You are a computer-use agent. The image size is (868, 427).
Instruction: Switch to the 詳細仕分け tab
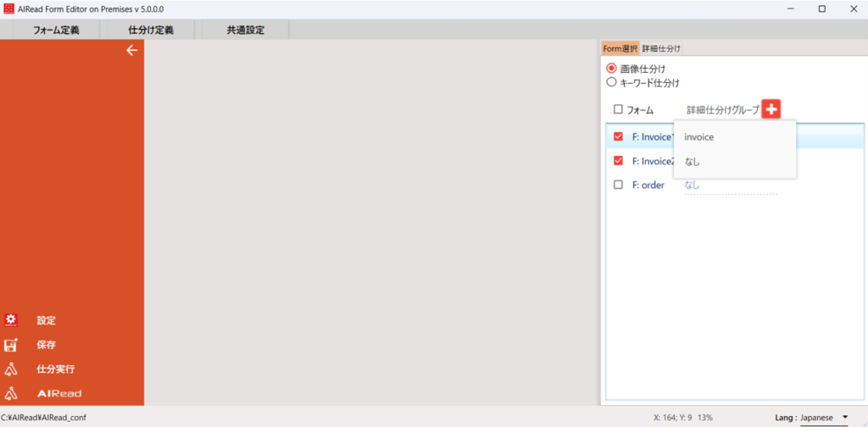pos(661,48)
